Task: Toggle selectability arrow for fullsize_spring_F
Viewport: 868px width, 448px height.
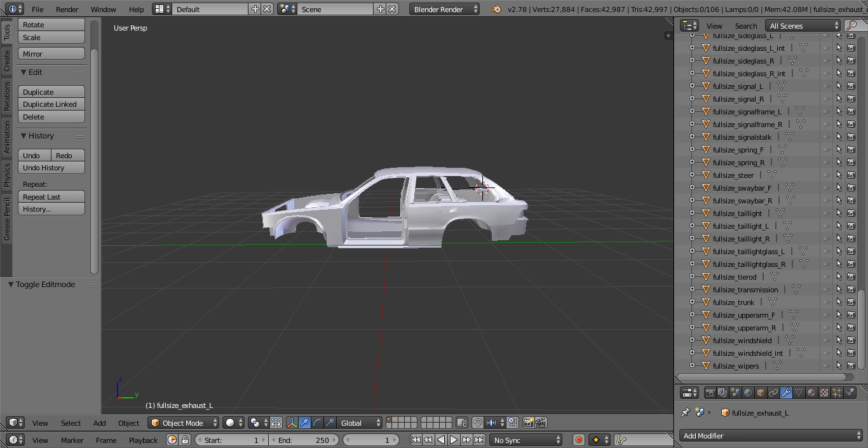Action: [839, 150]
